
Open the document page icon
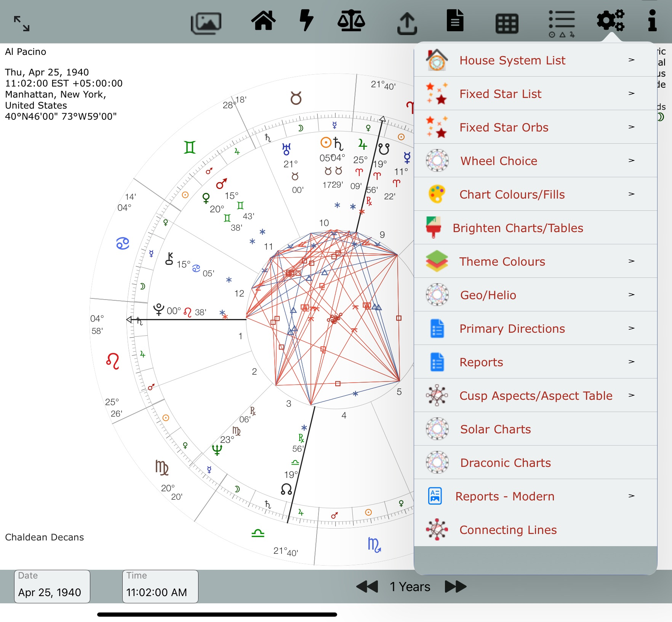click(x=455, y=21)
